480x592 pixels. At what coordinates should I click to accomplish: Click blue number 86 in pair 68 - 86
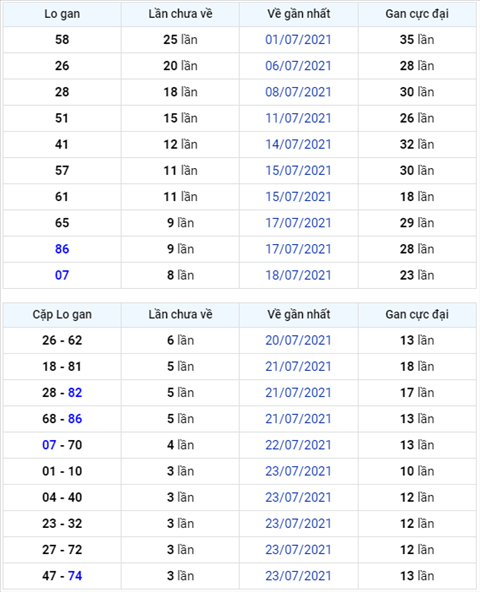coord(75,419)
